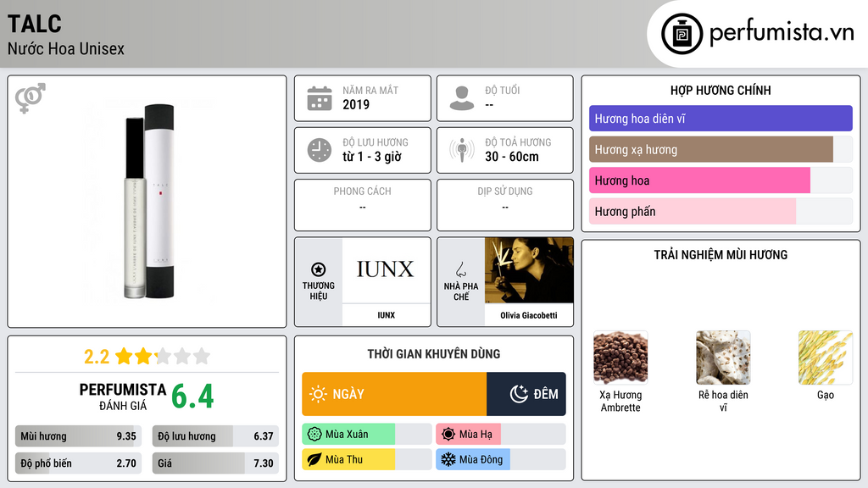Image resolution: width=868 pixels, height=488 pixels.
Task: Click the Hương xạ hương accord bar
Action: (721, 149)
